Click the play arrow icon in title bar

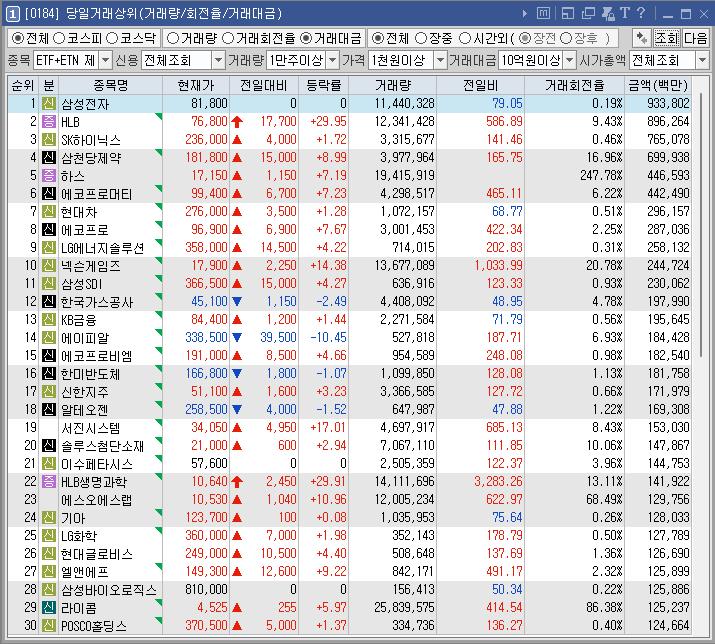tap(525, 14)
